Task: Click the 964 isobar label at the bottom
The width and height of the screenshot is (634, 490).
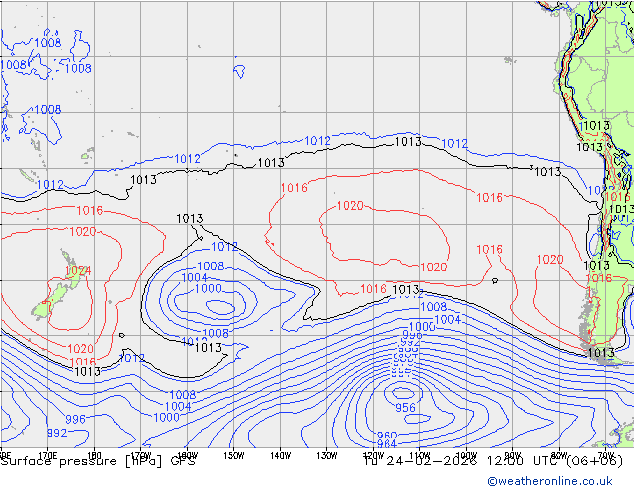Action: pos(387,444)
